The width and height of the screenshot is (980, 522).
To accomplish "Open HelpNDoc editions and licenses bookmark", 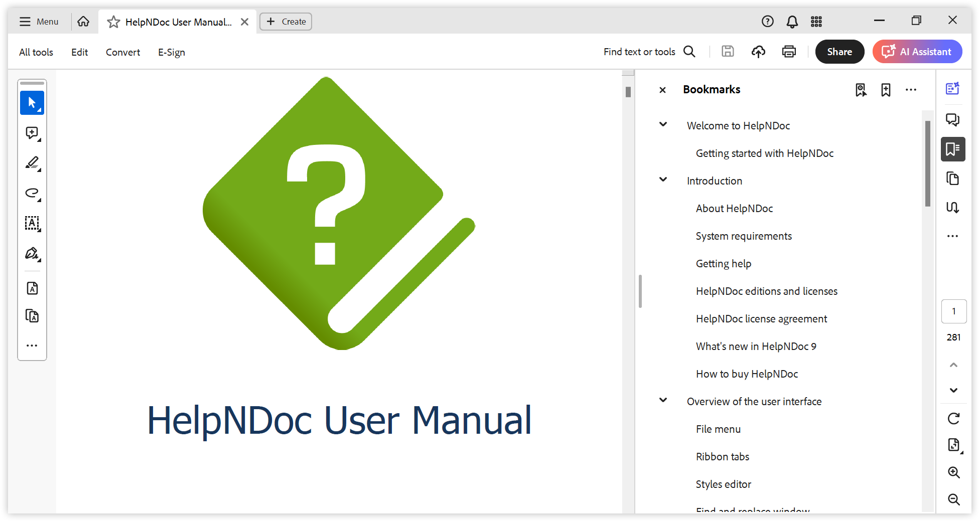I will [766, 291].
